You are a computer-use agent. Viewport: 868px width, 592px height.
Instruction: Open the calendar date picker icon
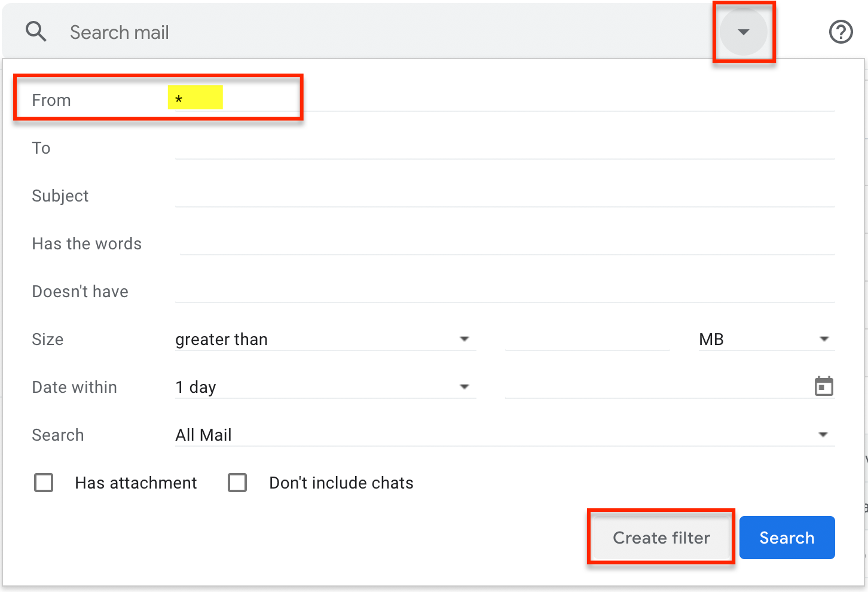824,386
